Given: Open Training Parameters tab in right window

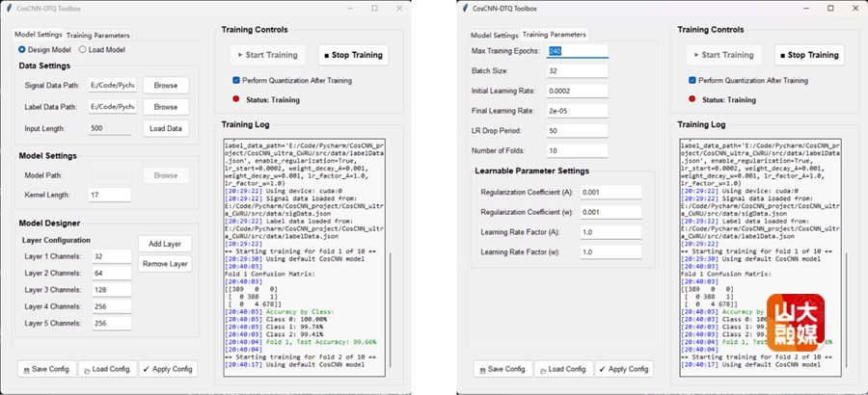Looking at the screenshot, I should [x=555, y=35].
